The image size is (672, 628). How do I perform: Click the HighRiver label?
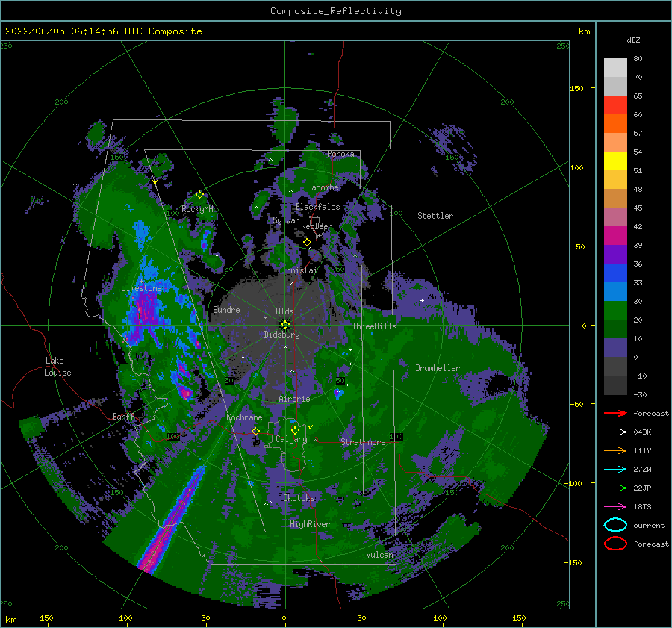coord(310,524)
